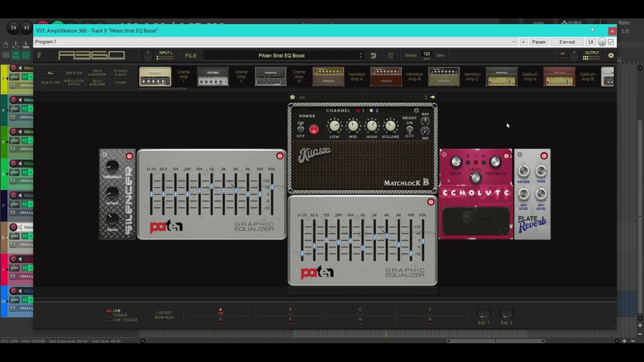The width and height of the screenshot is (644, 362).
Task: Open the tuner fork icon beside A360 logo
Action: (39, 55)
